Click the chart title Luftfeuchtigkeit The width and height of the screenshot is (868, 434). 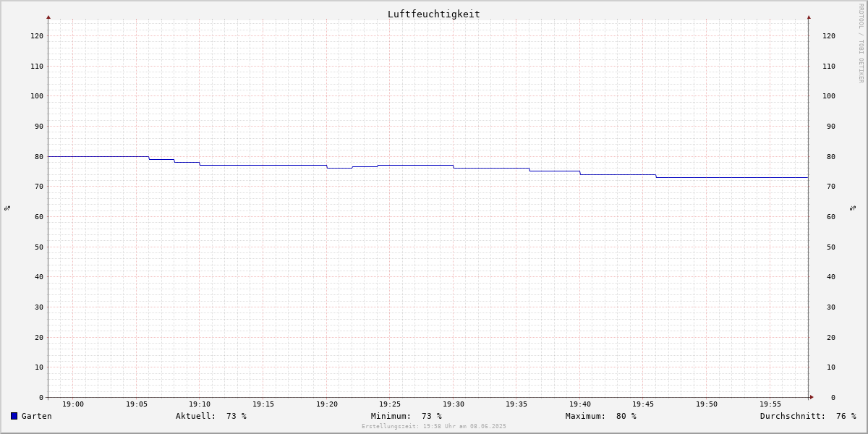(x=433, y=14)
